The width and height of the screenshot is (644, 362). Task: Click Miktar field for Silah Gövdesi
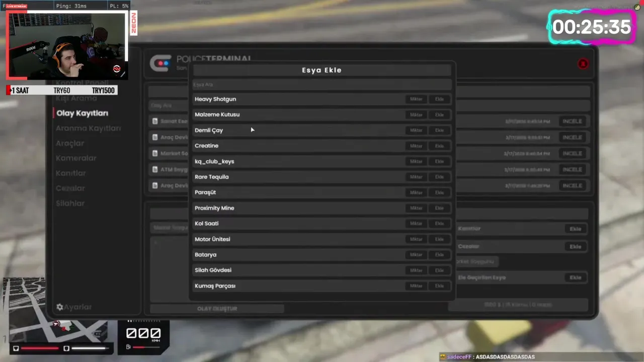416,270
